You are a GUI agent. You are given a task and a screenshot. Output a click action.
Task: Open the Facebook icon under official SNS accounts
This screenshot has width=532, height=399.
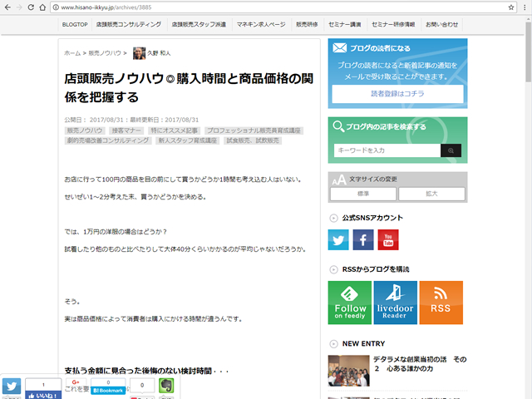pos(363,240)
